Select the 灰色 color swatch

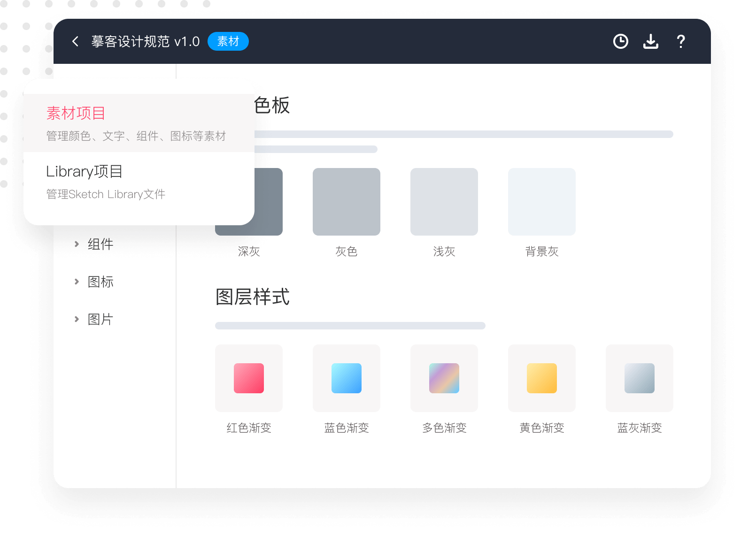347,202
